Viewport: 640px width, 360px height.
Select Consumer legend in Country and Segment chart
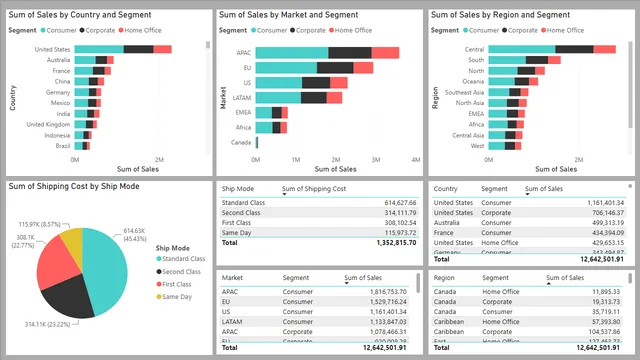pos(59,30)
